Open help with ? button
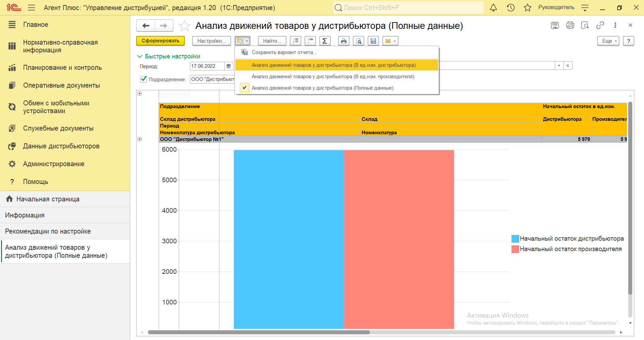This screenshot has width=644, height=340. click(x=628, y=41)
